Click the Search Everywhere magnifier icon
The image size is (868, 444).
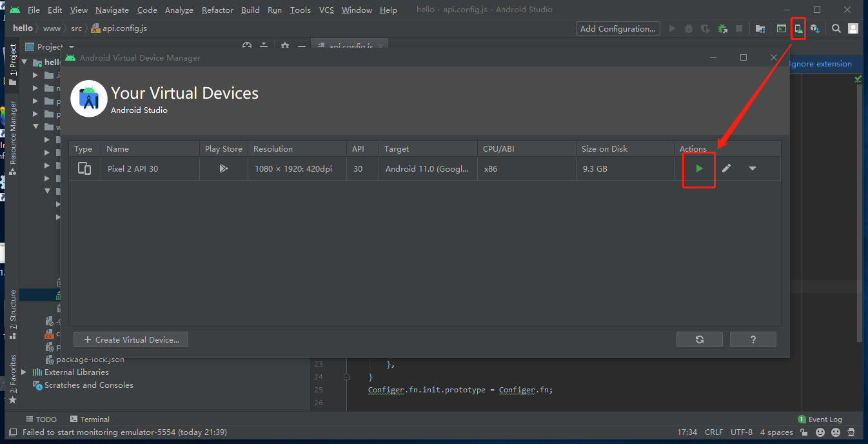pyautogui.click(x=836, y=28)
